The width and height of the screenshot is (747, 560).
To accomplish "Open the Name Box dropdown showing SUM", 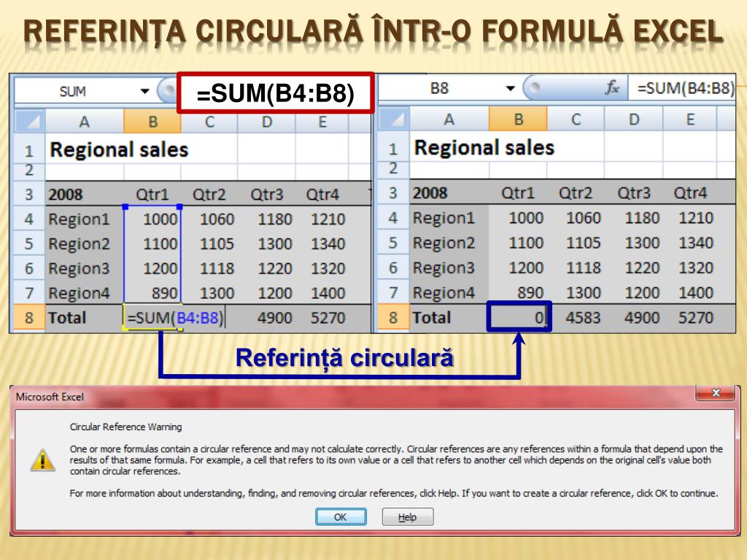I will point(145,91).
